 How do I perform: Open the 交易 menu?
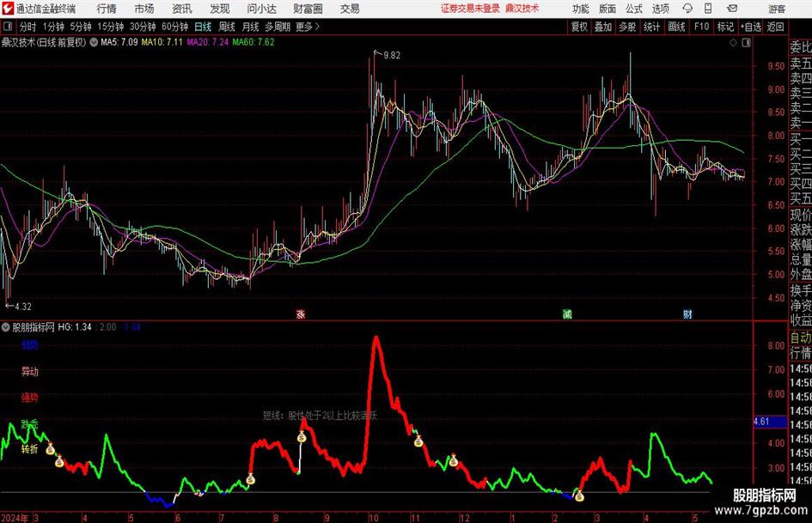click(350, 9)
